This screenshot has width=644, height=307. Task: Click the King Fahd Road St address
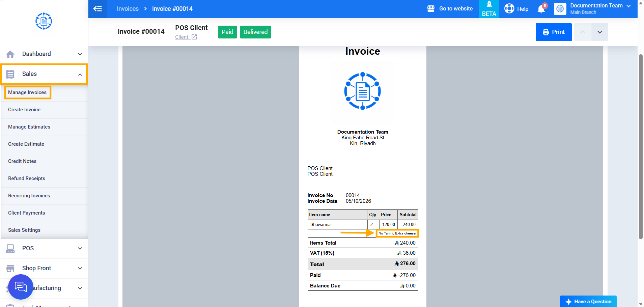(363, 138)
